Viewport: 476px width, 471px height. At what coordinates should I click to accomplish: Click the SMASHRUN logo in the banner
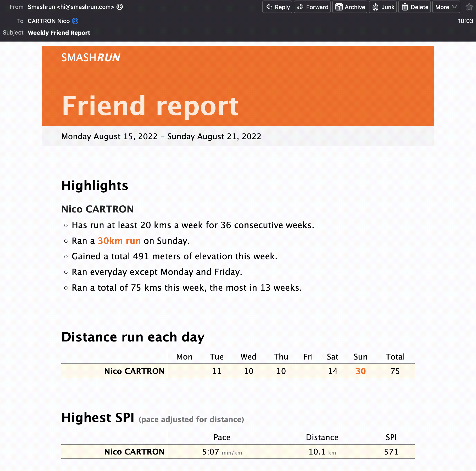91,58
